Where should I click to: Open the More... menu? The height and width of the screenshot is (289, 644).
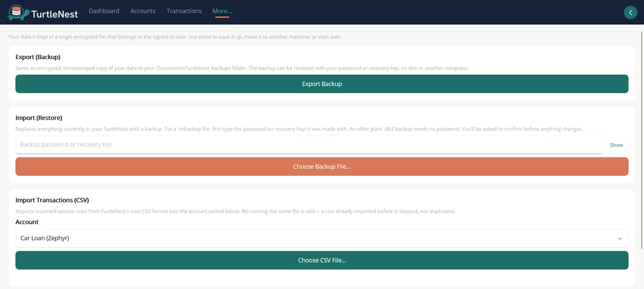[222, 11]
